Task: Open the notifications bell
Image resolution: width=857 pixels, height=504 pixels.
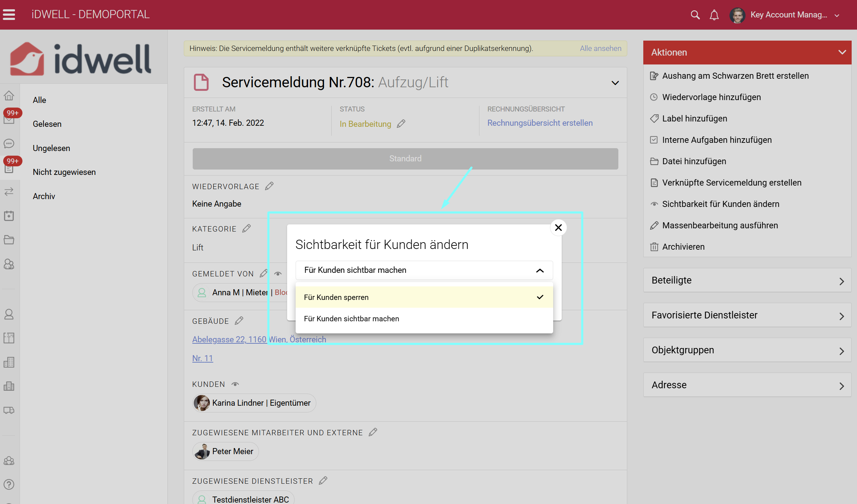Action: click(714, 15)
